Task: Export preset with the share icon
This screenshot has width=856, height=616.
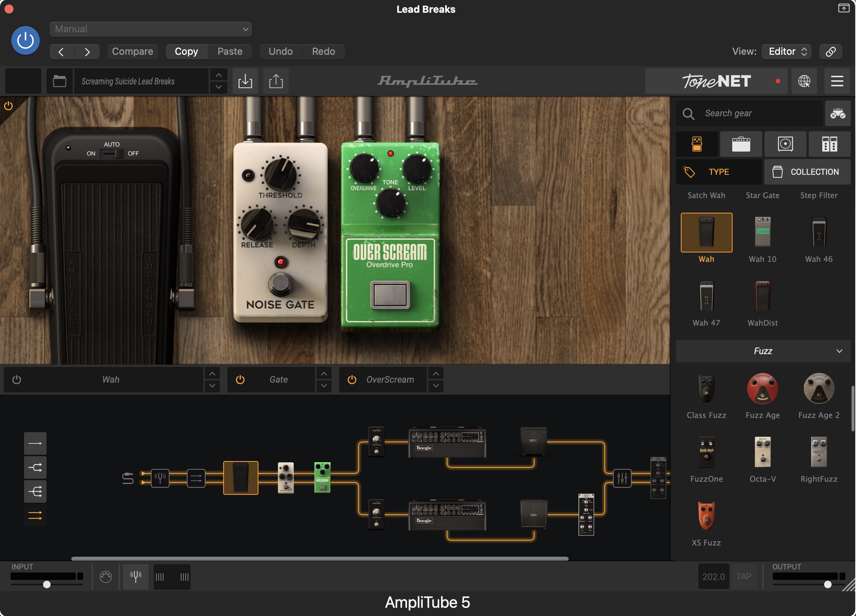Action: 276,81
